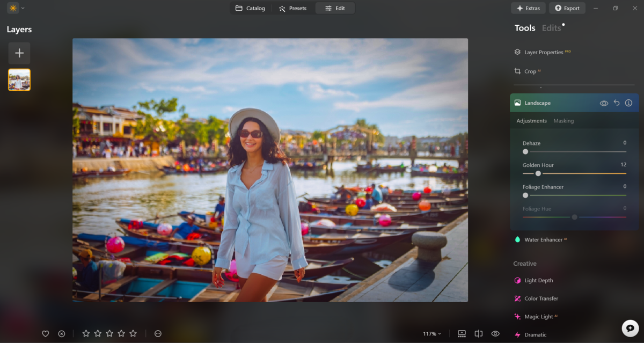Click the Dramatic lightning icon
Viewport: 644px width, 343px height.
click(517, 335)
